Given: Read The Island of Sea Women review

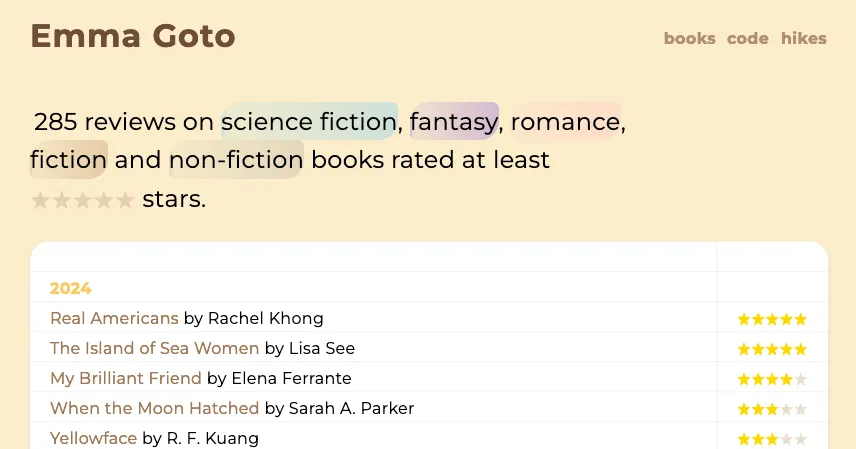Looking at the screenshot, I should coord(154,349).
